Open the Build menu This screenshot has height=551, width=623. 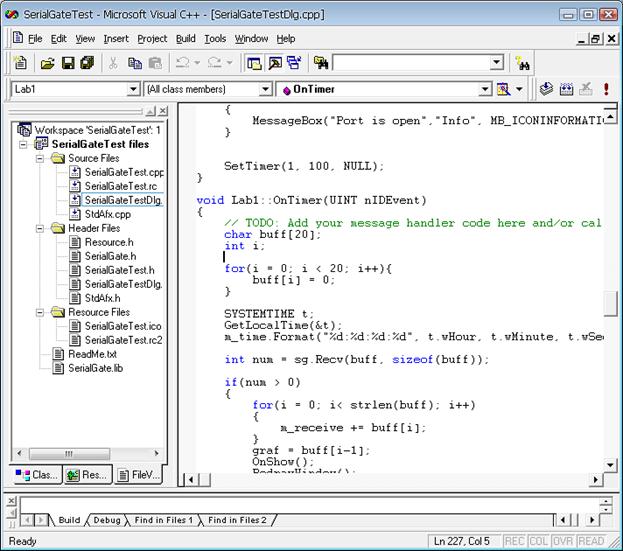click(x=185, y=38)
